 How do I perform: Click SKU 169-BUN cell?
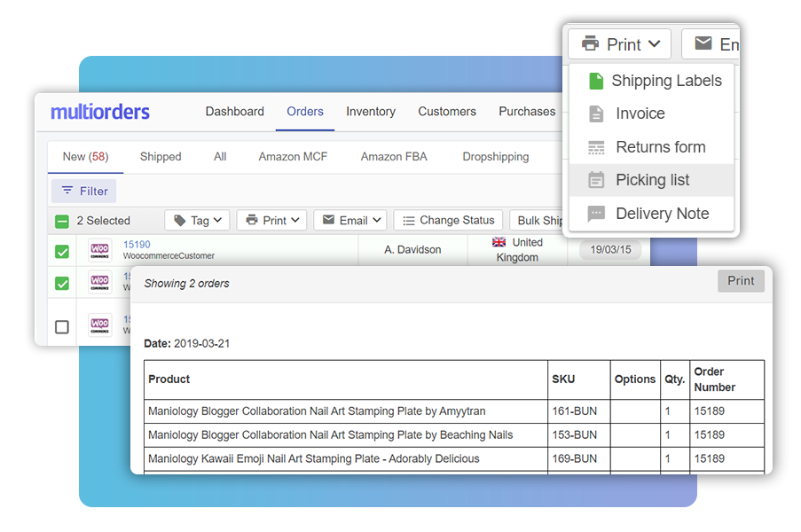click(578, 458)
